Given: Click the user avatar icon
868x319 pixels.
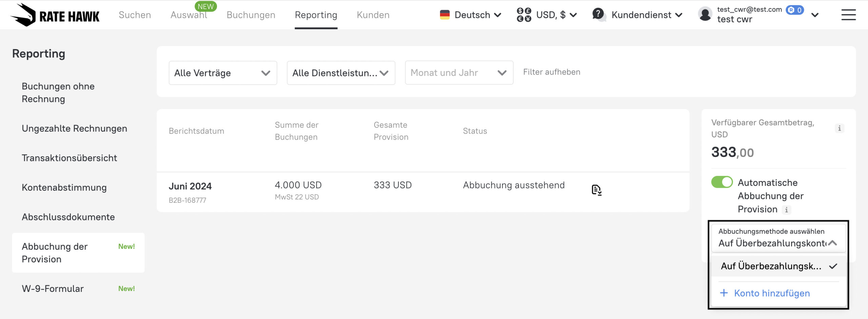Looking at the screenshot, I should point(705,15).
